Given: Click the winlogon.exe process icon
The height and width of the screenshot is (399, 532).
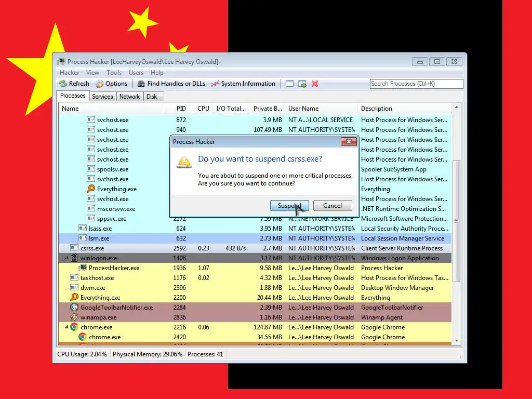Looking at the screenshot, I should (x=74, y=258).
